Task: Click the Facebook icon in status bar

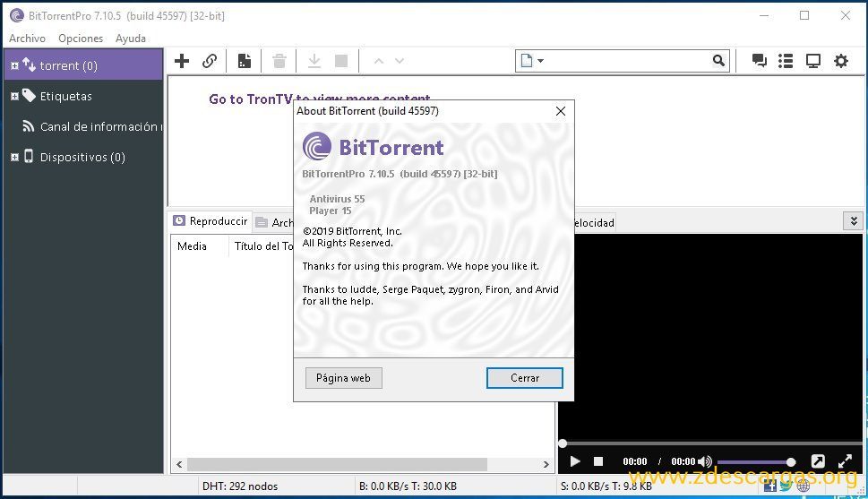Action: [770, 486]
